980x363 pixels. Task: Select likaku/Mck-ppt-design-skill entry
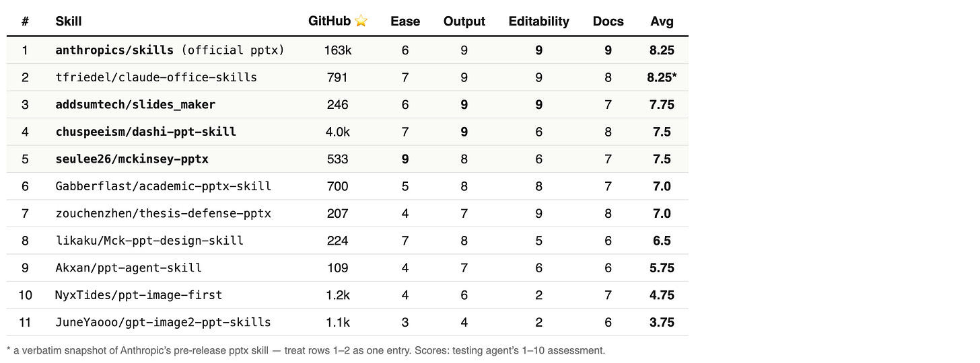[x=149, y=241]
